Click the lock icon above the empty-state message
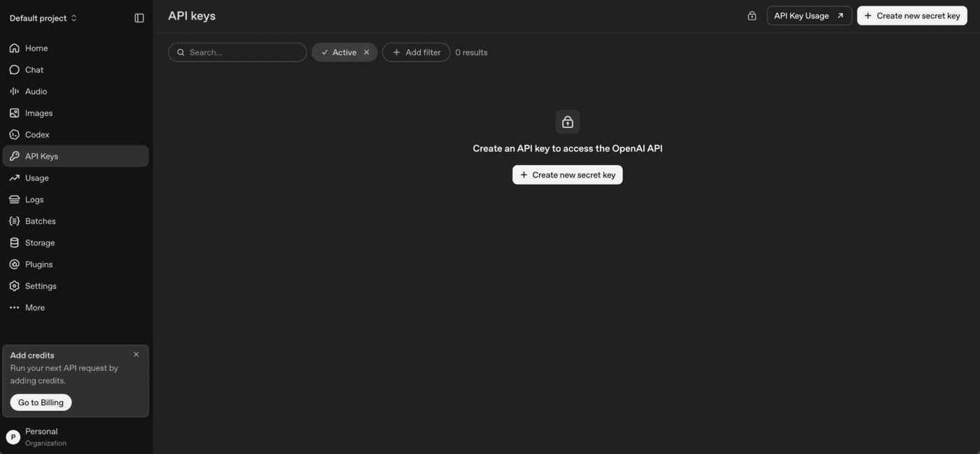This screenshot has width=980, height=454. pyautogui.click(x=568, y=122)
